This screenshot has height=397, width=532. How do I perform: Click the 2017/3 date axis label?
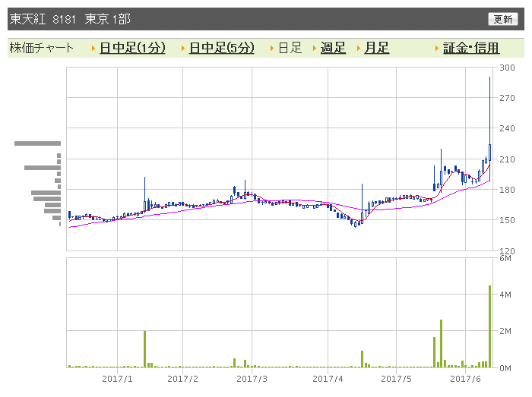(x=252, y=379)
